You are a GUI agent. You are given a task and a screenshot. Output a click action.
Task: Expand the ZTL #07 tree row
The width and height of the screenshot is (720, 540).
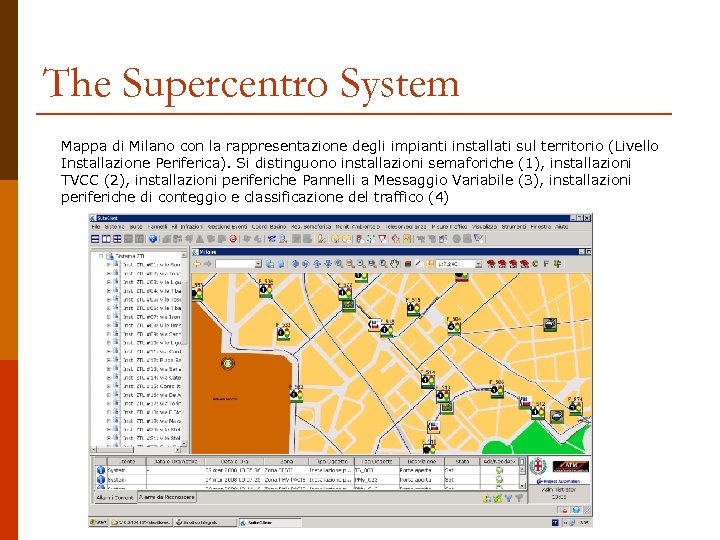pyautogui.click(x=109, y=317)
